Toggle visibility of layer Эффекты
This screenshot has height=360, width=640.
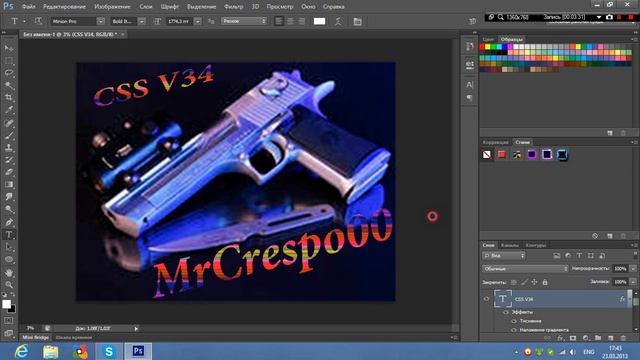(x=506, y=312)
